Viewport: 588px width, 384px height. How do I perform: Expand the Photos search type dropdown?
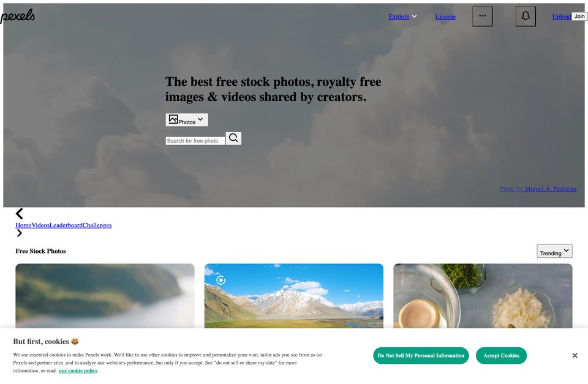[x=187, y=120]
